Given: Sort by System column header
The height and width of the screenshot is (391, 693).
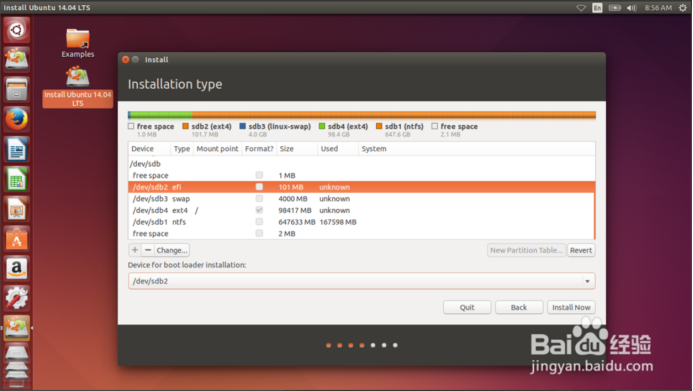Looking at the screenshot, I should (x=476, y=149).
